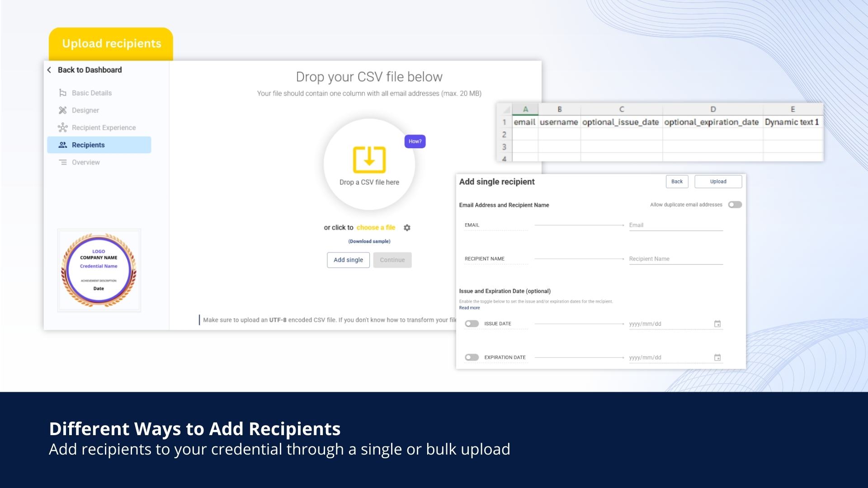Image resolution: width=868 pixels, height=488 pixels.
Task: Open the issue date calendar icon
Action: click(x=717, y=324)
